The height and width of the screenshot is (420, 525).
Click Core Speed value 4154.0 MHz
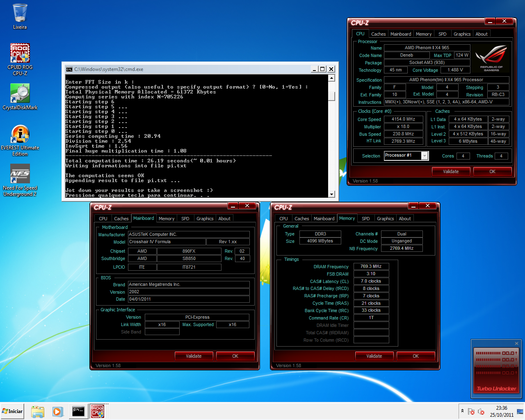(x=403, y=119)
